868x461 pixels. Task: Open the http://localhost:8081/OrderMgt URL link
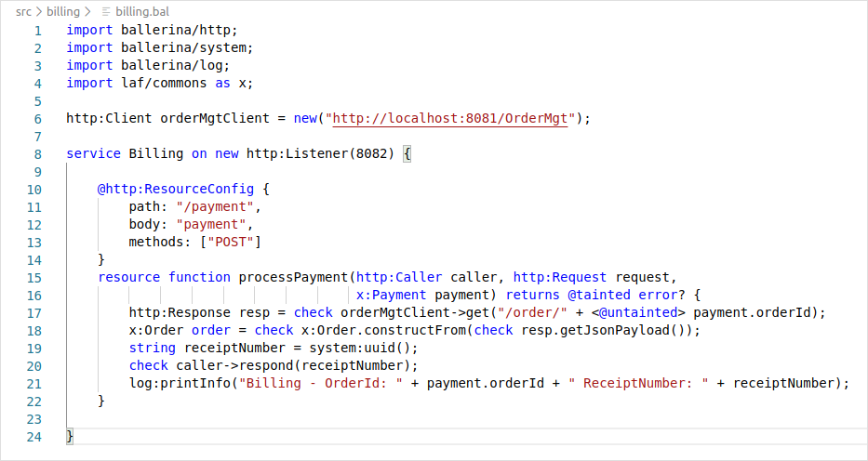click(450, 118)
